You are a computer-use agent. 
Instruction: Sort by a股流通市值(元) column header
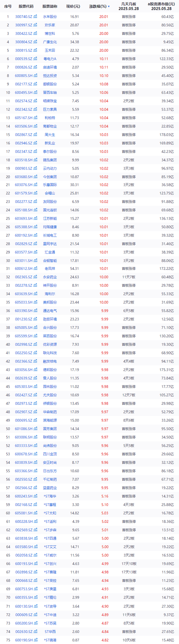[x=161, y=4]
